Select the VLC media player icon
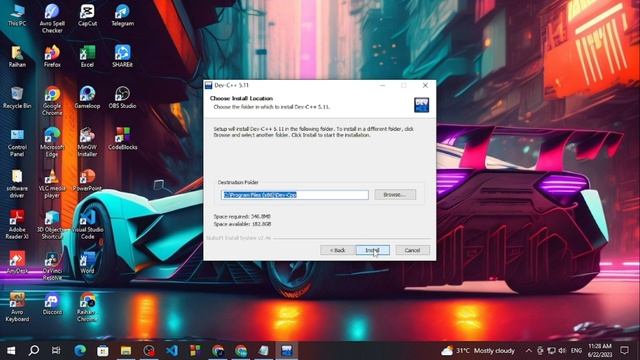Image resolution: width=640 pixels, height=360 pixels. [52, 184]
